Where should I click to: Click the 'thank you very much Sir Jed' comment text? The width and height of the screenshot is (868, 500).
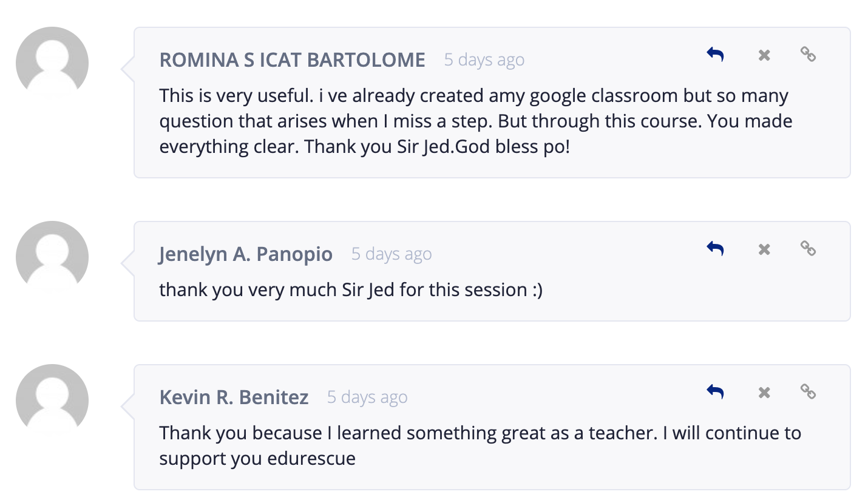[x=351, y=290]
